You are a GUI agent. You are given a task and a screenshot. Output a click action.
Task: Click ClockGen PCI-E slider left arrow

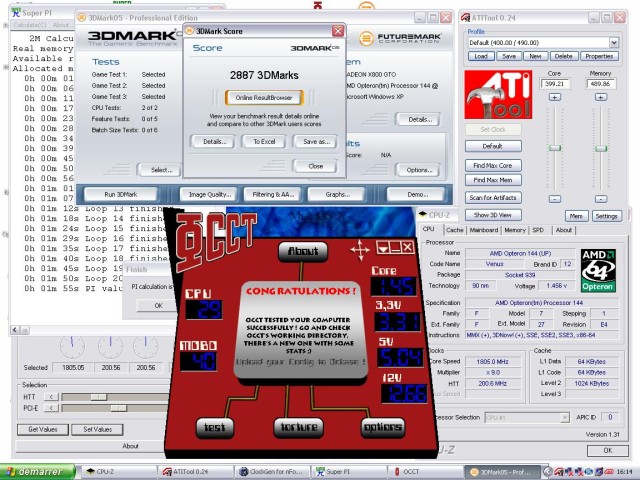51,408
